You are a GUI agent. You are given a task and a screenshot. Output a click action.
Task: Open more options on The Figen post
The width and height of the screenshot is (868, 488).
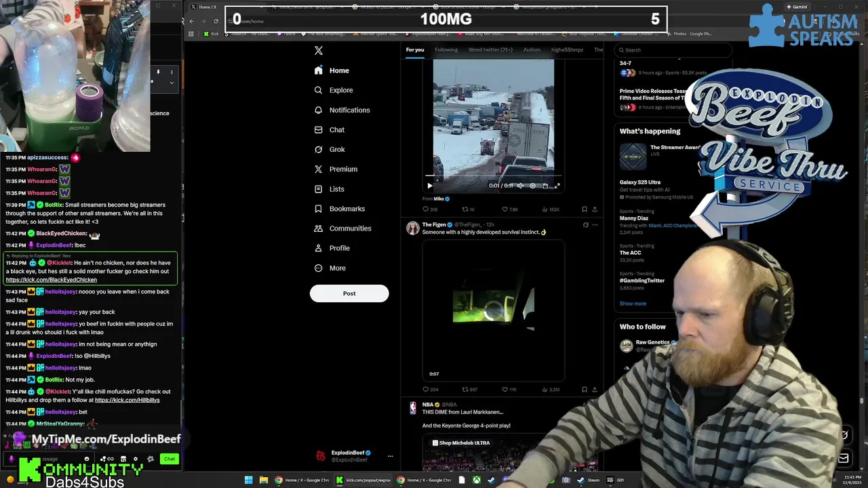point(595,225)
